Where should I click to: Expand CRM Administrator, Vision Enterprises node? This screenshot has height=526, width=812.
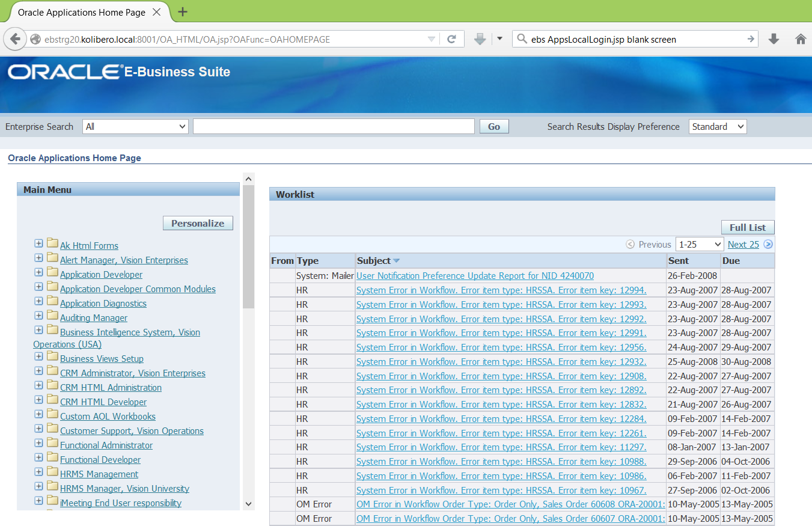[38, 370]
